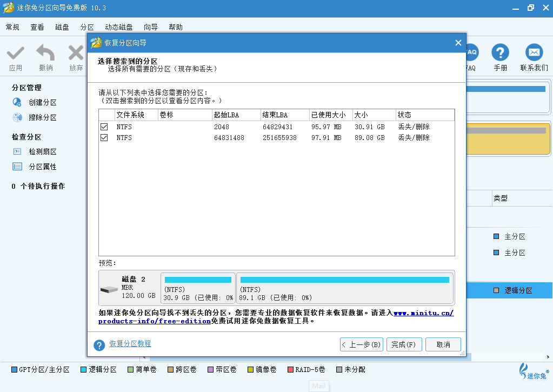The image size is (553, 392).
Task: Sort by the 卷标 column header
Action: coord(185,115)
